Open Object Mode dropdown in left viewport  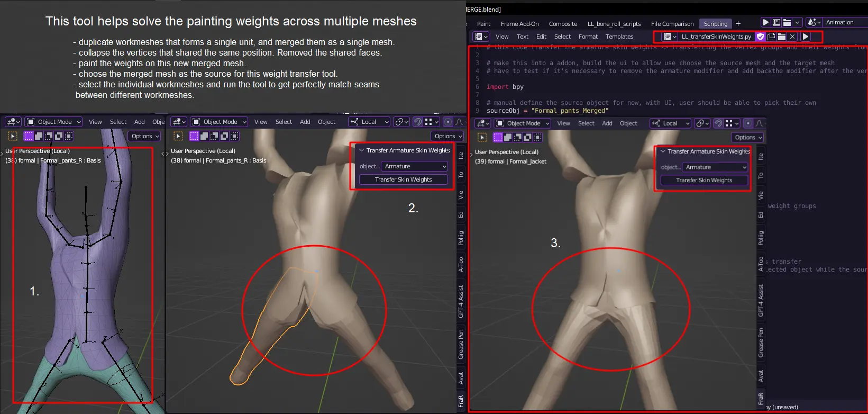coord(54,122)
